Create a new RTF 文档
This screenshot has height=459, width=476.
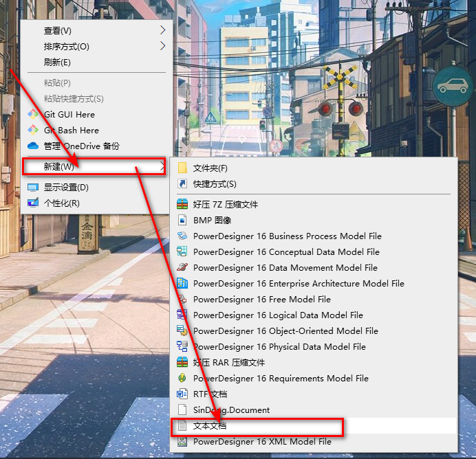pos(314,394)
